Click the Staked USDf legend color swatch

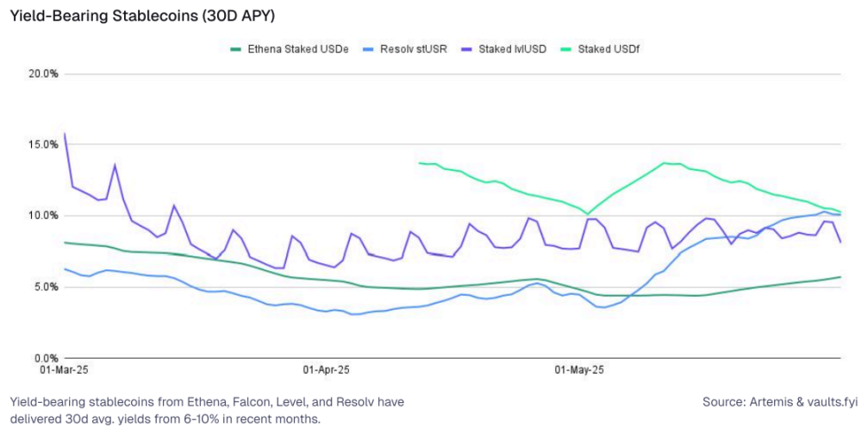click(x=567, y=49)
